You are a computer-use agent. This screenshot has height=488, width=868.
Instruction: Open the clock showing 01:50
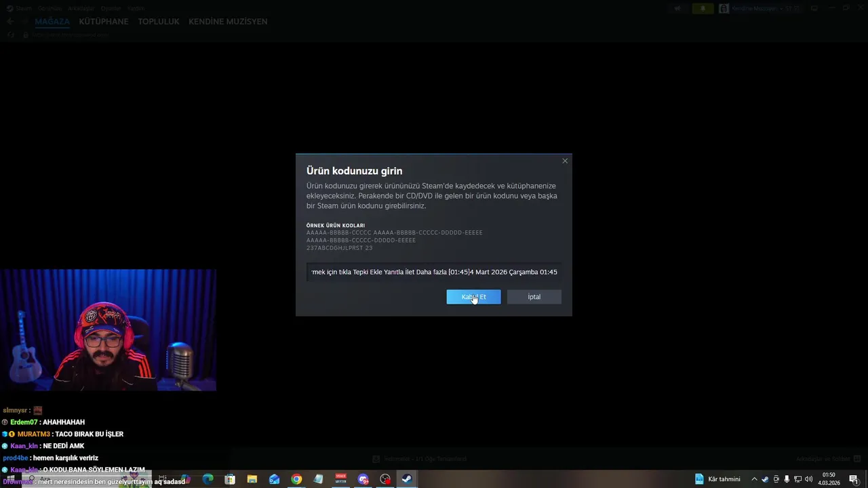(x=830, y=479)
